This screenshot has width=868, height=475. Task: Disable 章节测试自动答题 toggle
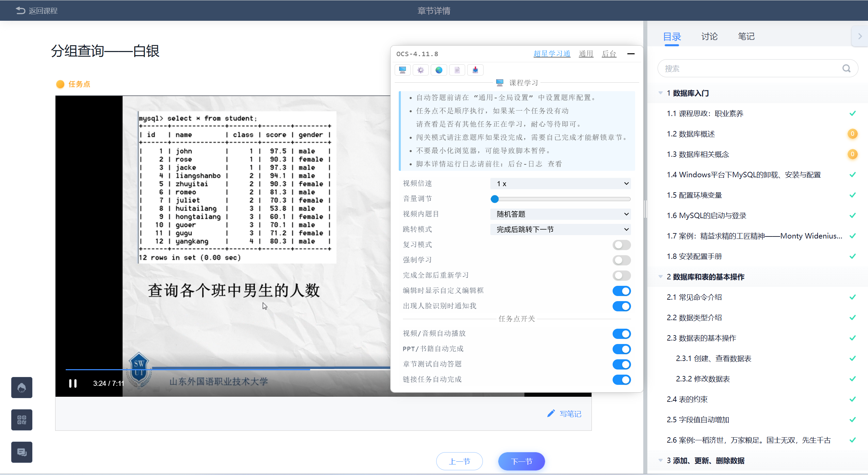(x=621, y=364)
